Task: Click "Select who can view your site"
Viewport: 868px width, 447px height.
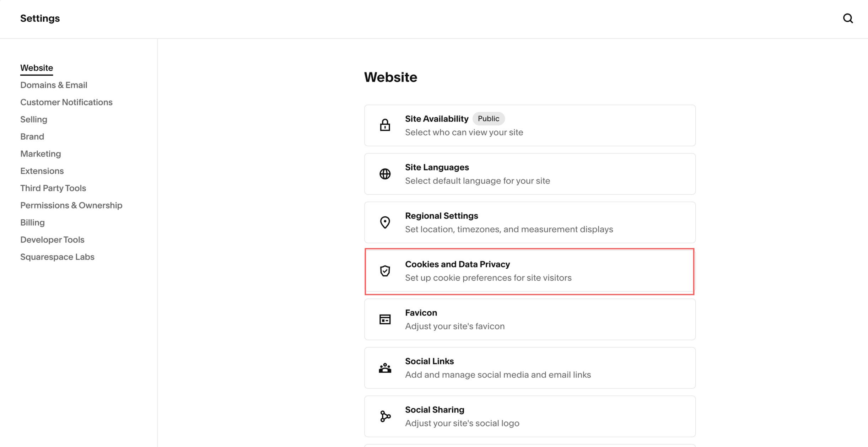Action: 464,132
